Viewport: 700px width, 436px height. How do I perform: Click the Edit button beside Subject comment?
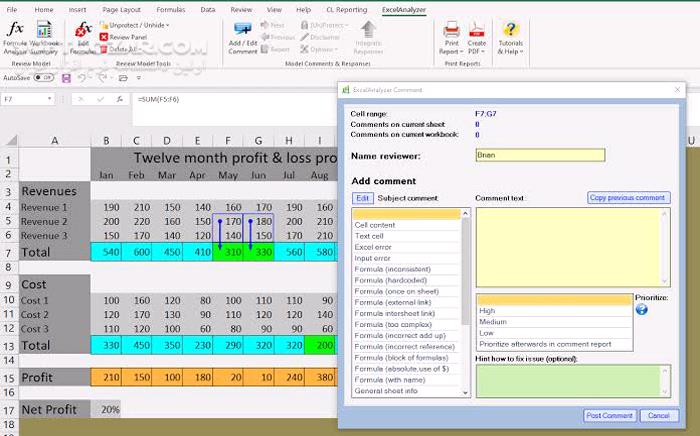click(x=362, y=198)
